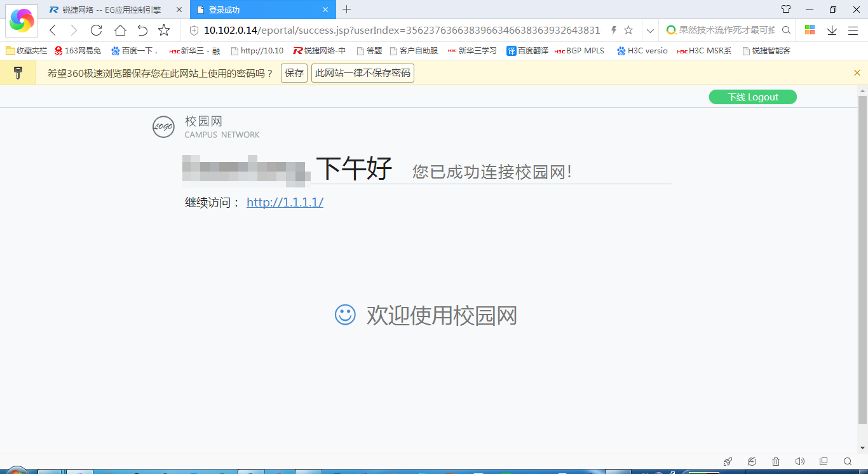Screen dimensions: 868x474
Task: Click 保存 to save the password
Action: [294, 73]
